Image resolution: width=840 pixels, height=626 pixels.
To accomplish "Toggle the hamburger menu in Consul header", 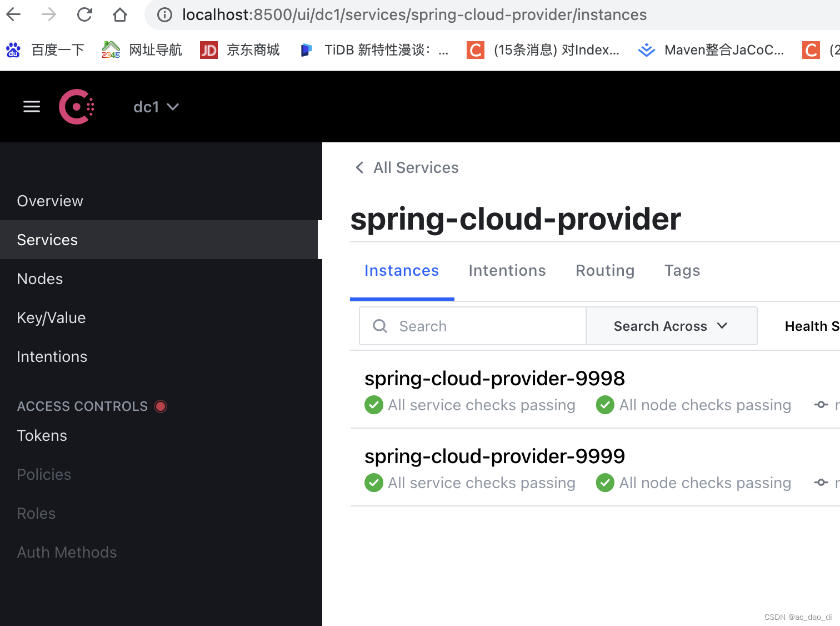I will point(32,107).
